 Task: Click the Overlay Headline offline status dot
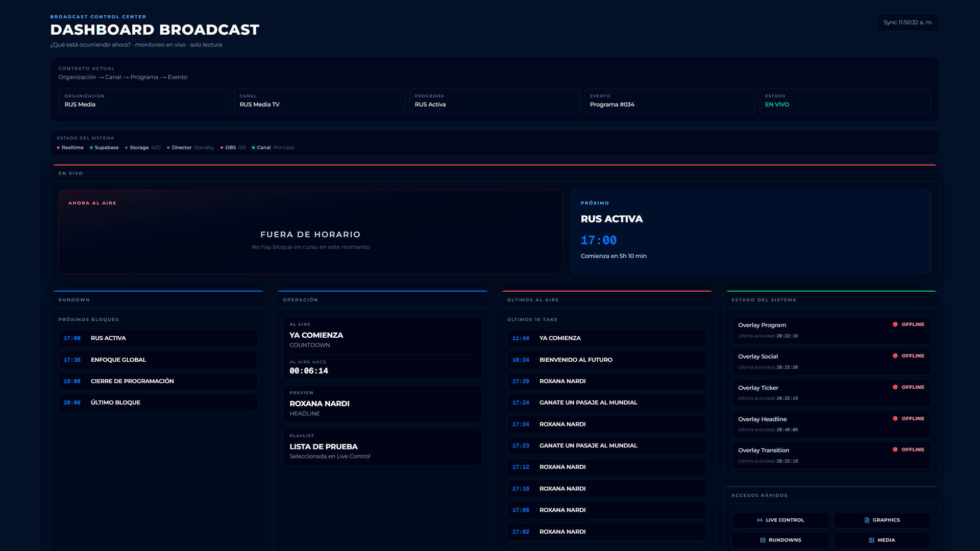[x=895, y=418]
